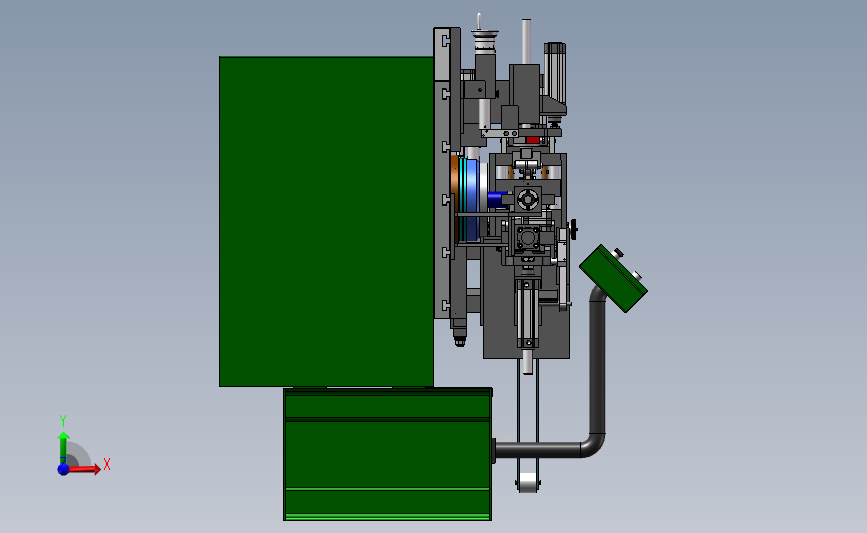867x533 pixels.
Task: Click the blue origin ball of the triad
Action: point(64,469)
